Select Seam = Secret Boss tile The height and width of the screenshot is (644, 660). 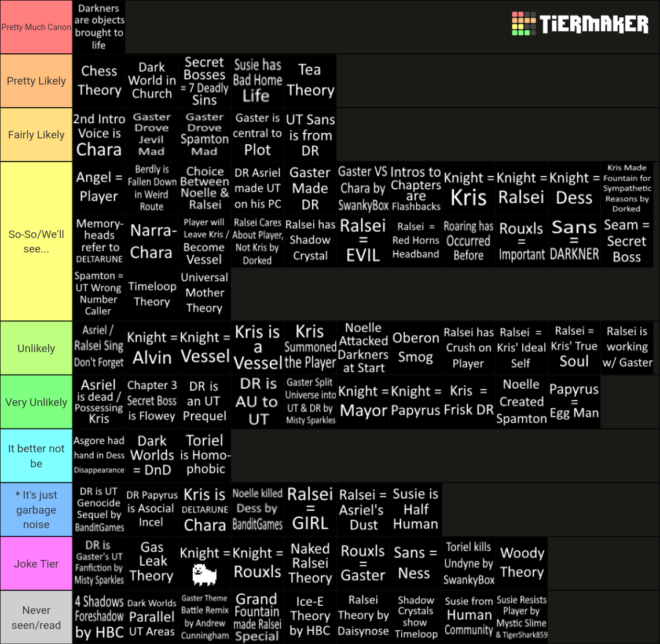click(627, 241)
